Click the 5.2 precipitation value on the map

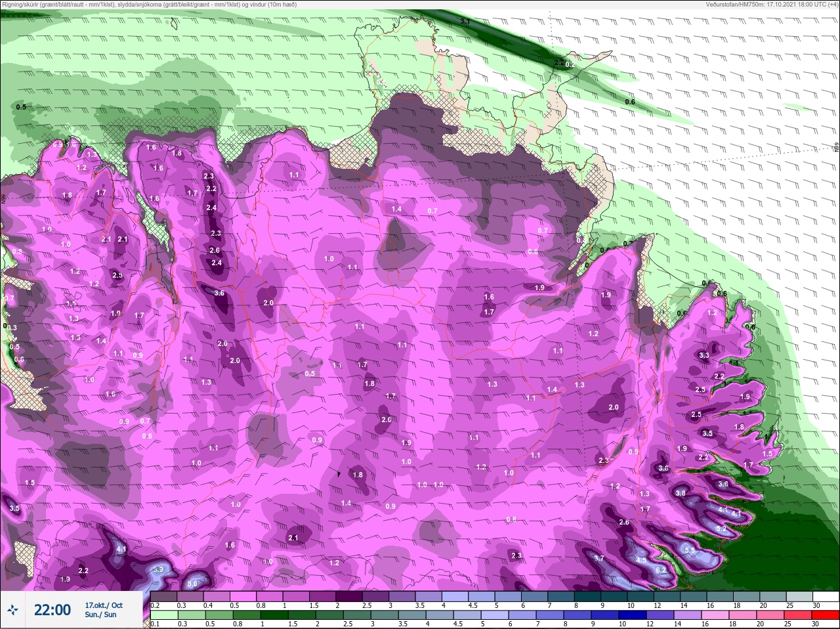tap(721, 529)
